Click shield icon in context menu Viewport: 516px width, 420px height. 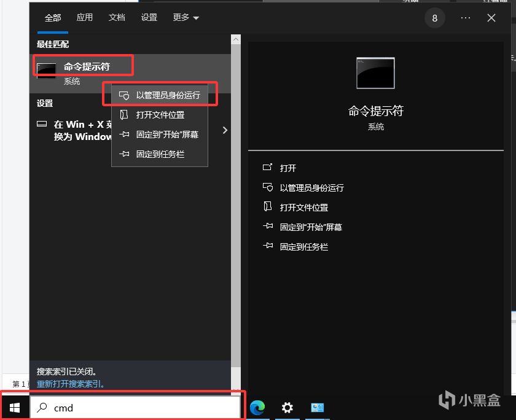124,95
